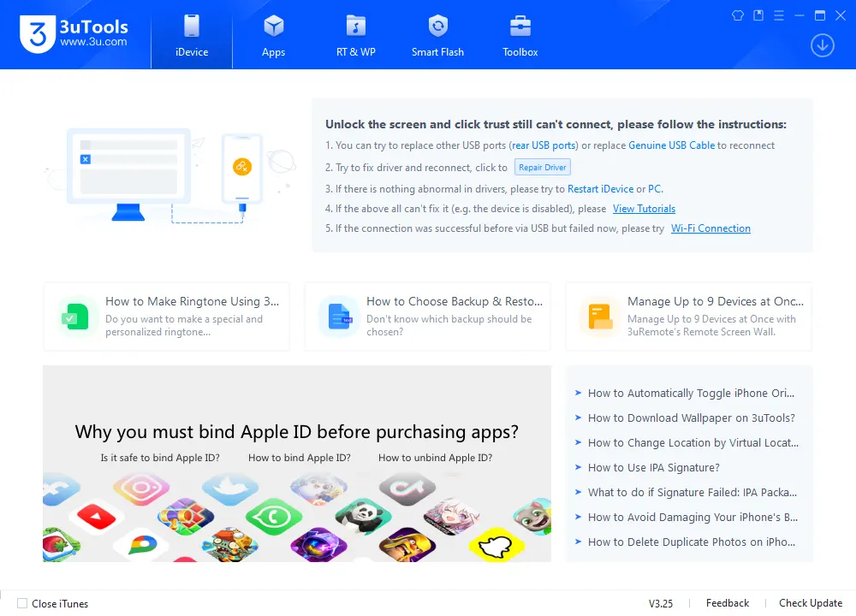Click the 3uTools logo
The height and width of the screenshot is (616, 856).
pos(73,34)
